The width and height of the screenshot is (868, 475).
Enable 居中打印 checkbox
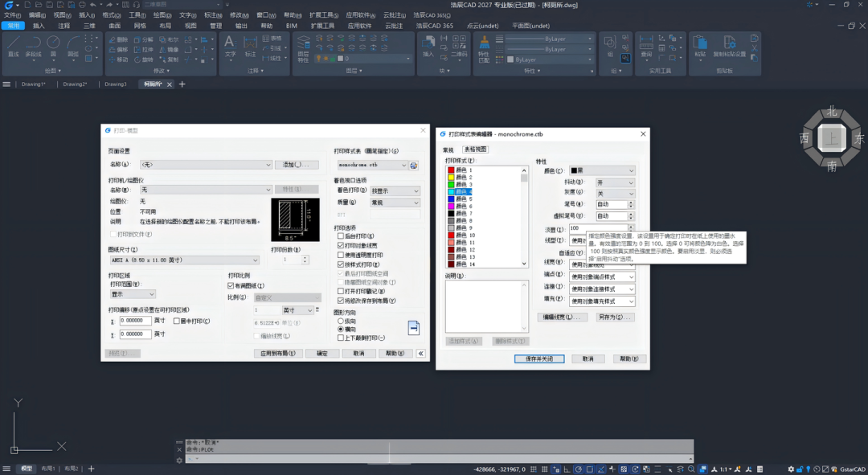point(177,321)
